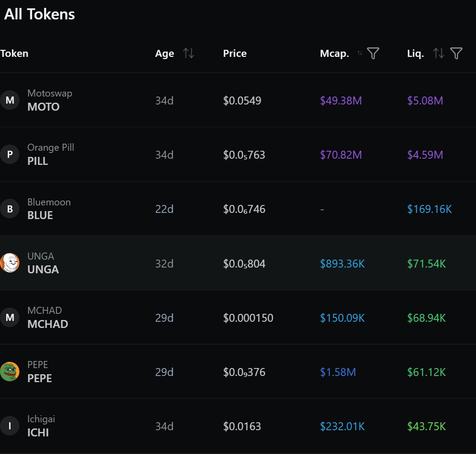This screenshot has width=476, height=454.
Task: Sort by Liq. using arrows icon
Action: [439, 53]
